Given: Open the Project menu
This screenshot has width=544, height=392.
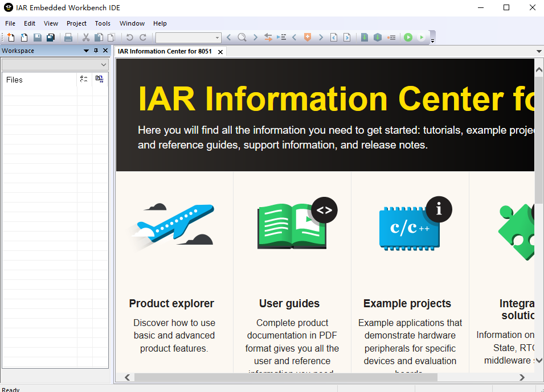Looking at the screenshot, I should pos(76,23).
